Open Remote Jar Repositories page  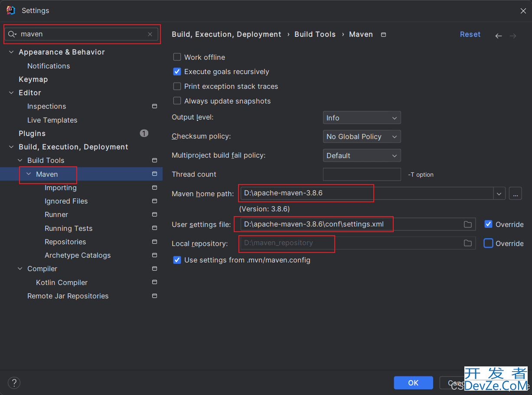point(68,296)
